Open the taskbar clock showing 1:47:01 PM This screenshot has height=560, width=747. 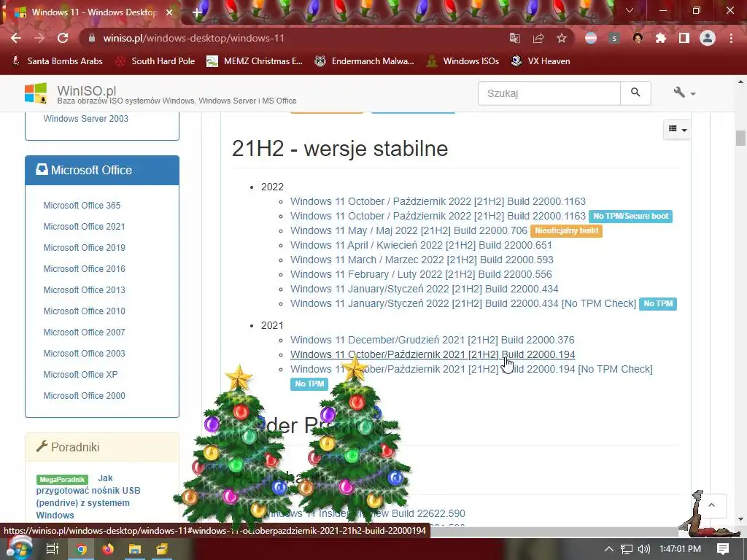pyautogui.click(x=680, y=549)
